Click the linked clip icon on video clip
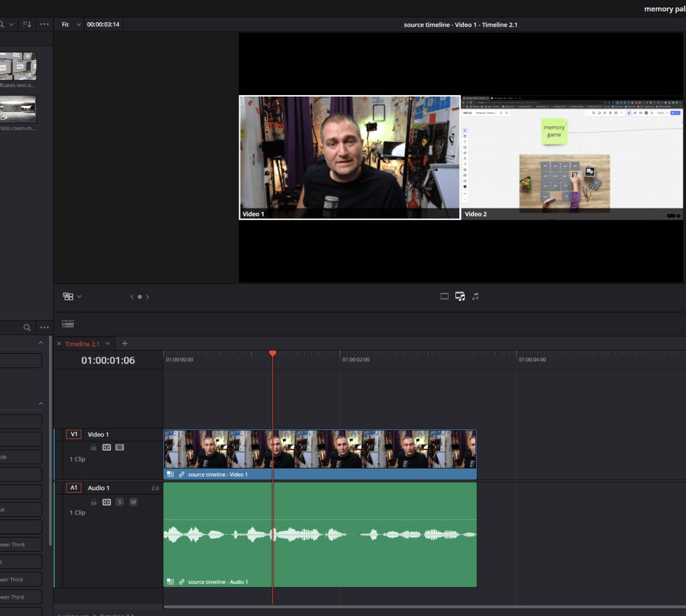Viewport: 686px width, 616px height. [182, 475]
